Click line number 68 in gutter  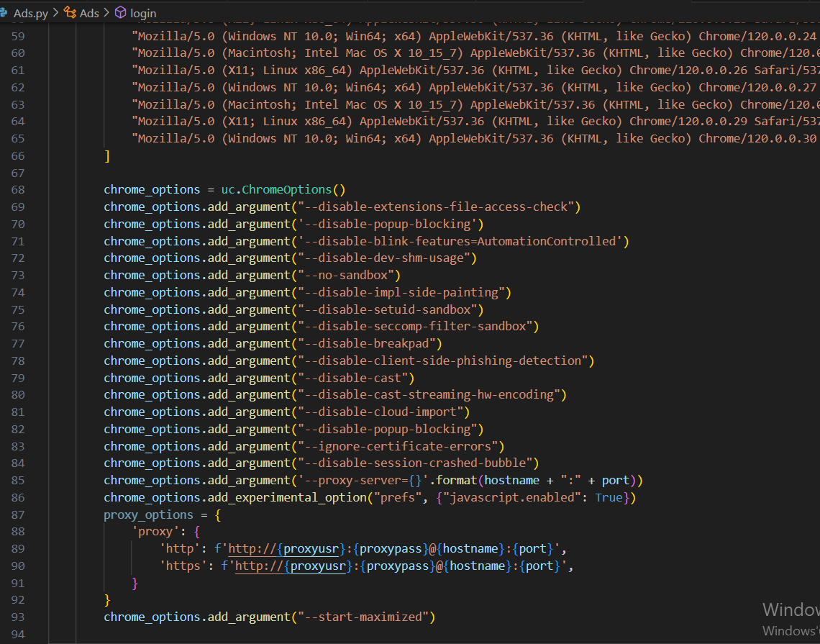coord(18,190)
